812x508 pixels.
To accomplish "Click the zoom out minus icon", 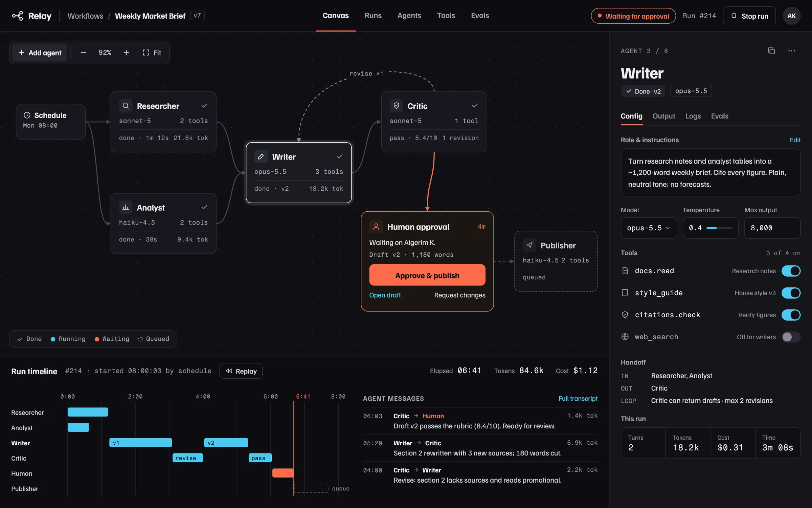I will coord(83,52).
